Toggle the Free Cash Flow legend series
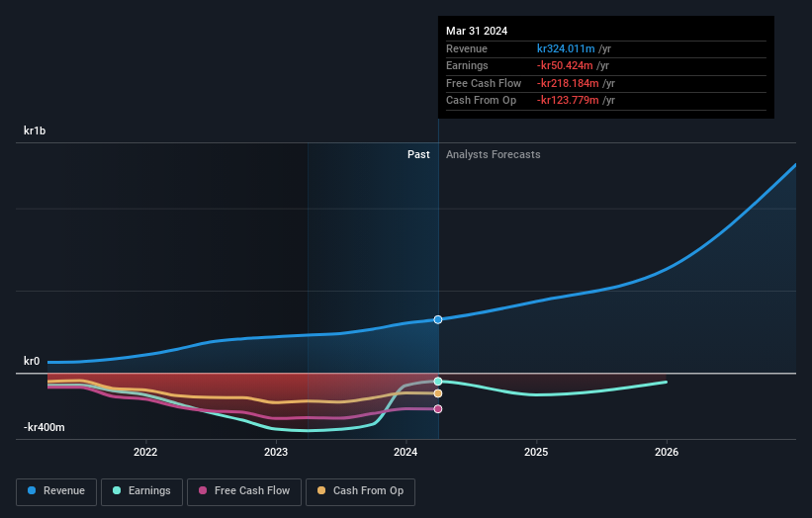This screenshot has width=812, height=518. pyautogui.click(x=244, y=491)
